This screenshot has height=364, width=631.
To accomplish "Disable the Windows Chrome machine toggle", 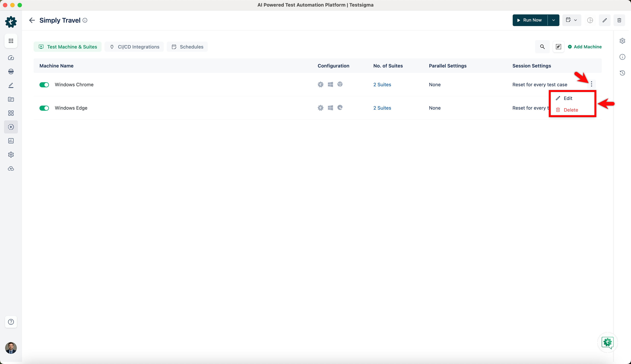I will 44,85.
